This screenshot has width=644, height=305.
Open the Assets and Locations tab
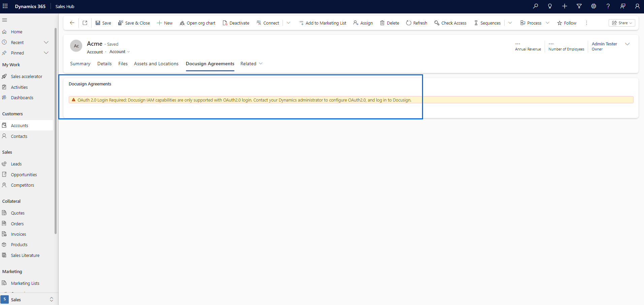tap(156, 64)
